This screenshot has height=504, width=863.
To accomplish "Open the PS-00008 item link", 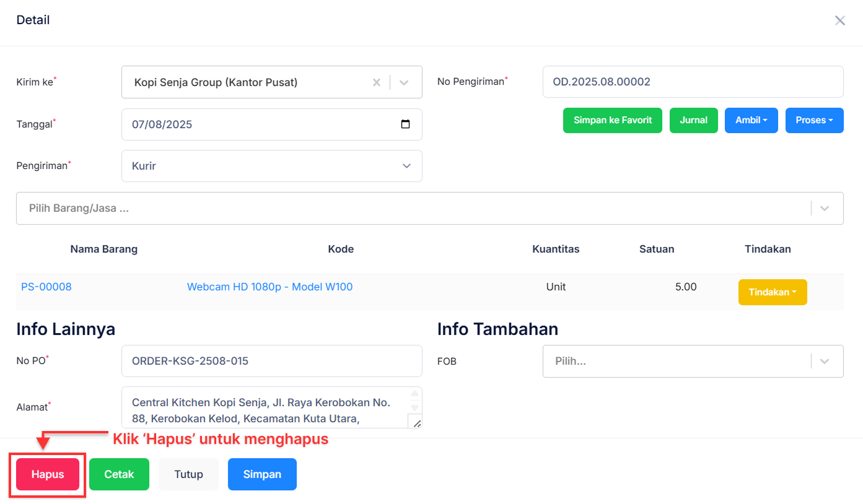I will pos(46,287).
